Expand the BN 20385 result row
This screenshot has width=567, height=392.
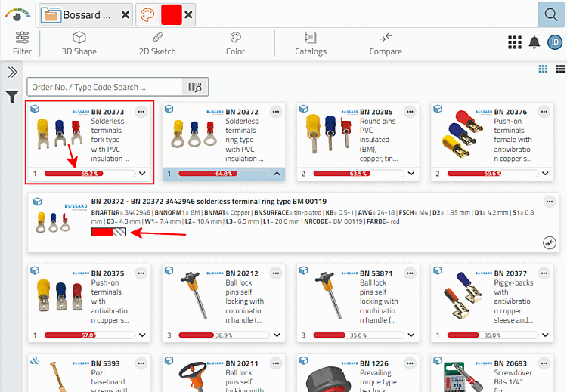(411, 174)
